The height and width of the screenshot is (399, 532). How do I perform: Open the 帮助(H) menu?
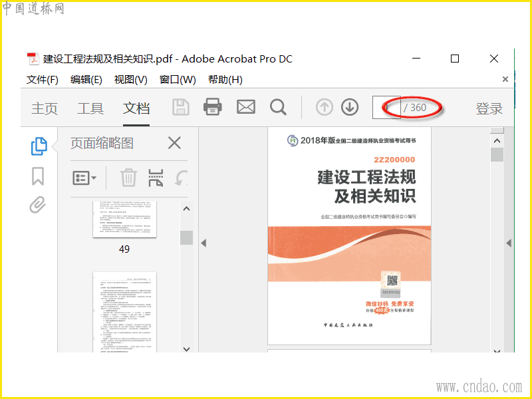(x=225, y=80)
